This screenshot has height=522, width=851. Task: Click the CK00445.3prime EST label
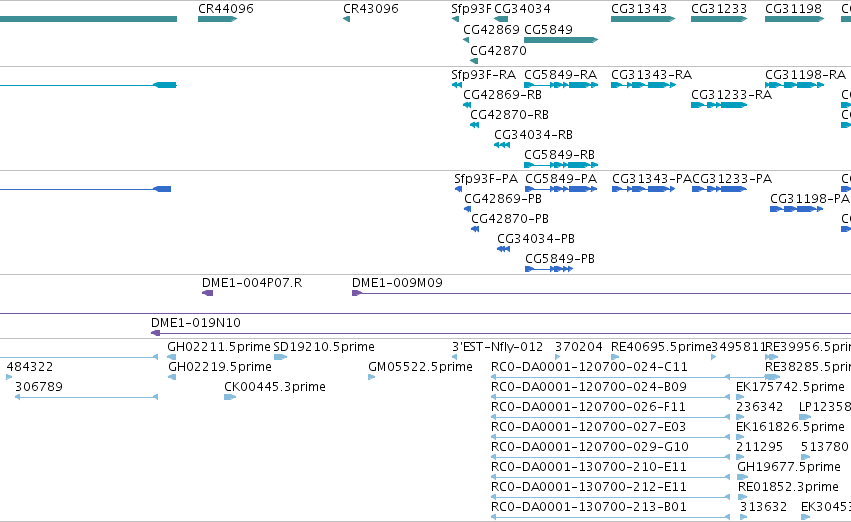[x=275, y=387]
